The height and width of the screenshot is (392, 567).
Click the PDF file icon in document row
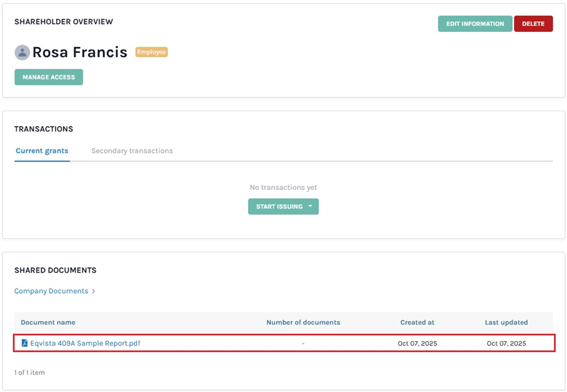coord(25,343)
